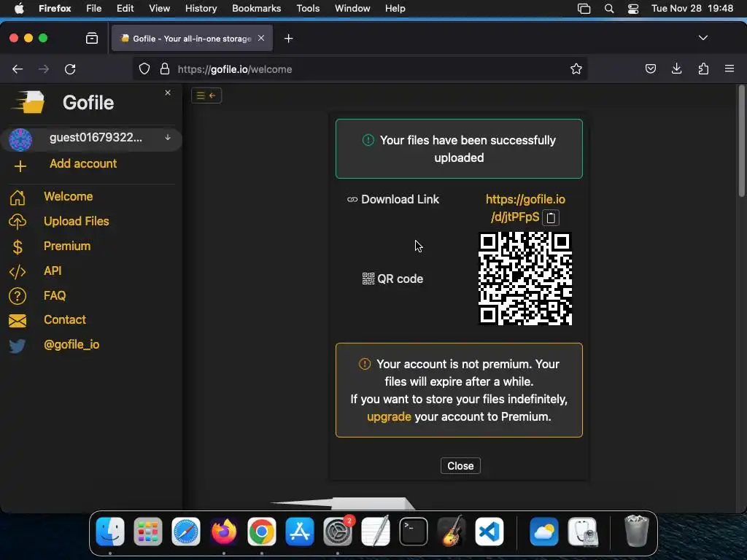
Task: Go to Upload Files
Action: pyautogui.click(x=76, y=222)
